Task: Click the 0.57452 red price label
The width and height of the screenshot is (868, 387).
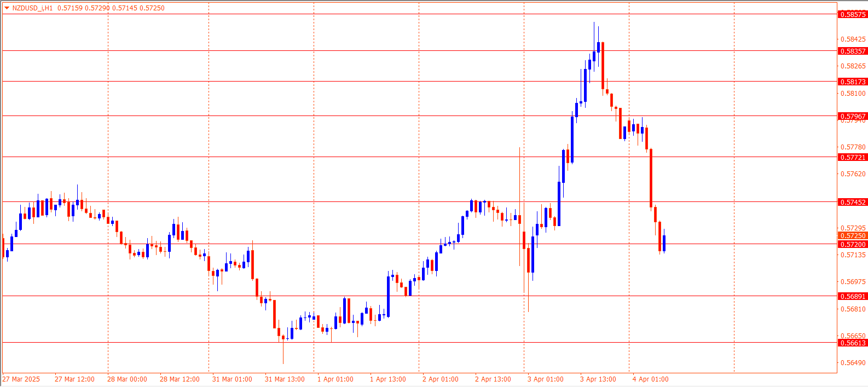Action: tap(853, 203)
